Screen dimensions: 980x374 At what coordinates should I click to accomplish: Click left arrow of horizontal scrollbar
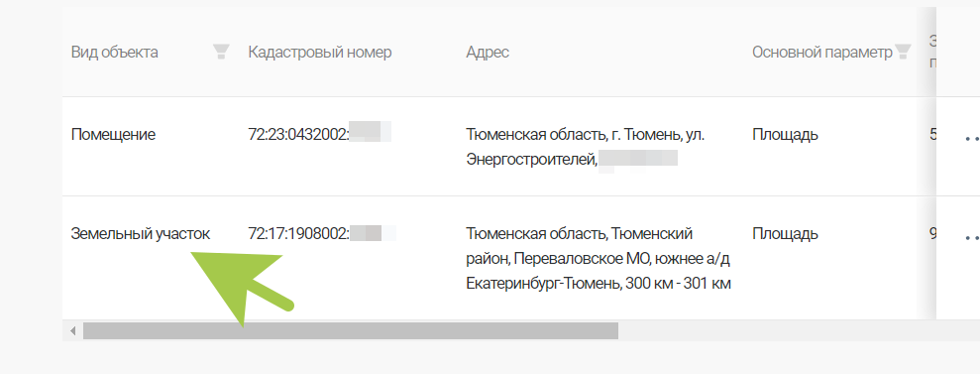pos(73,331)
